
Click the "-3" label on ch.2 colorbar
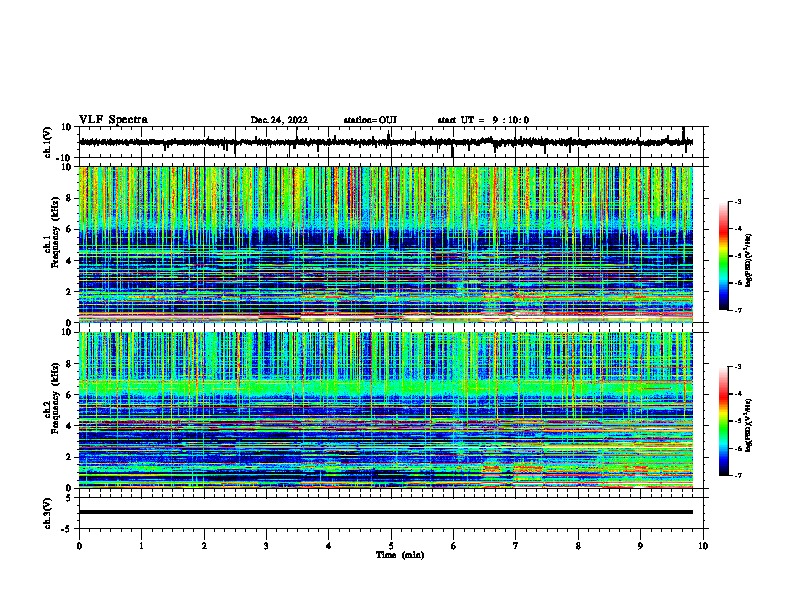point(737,367)
